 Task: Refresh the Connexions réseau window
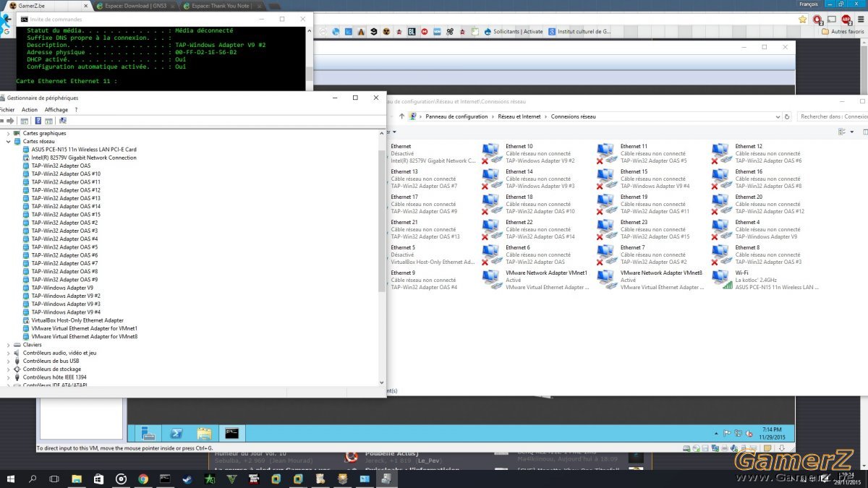click(x=787, y=116)
